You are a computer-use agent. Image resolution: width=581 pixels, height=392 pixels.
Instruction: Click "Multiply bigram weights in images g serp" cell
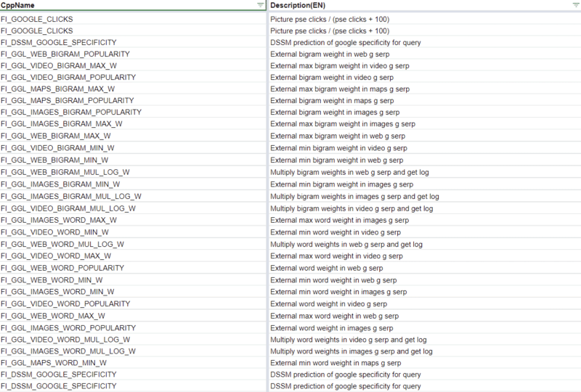click(x=424, y=197)
